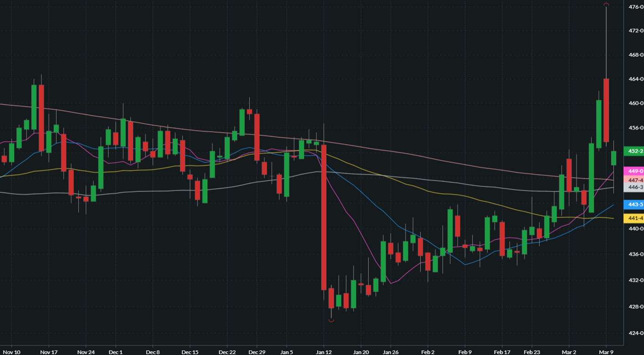Screen dimensions: 644x355
Task: Select the large red Jan 12 gap-down candle
Action: [324, 217]
